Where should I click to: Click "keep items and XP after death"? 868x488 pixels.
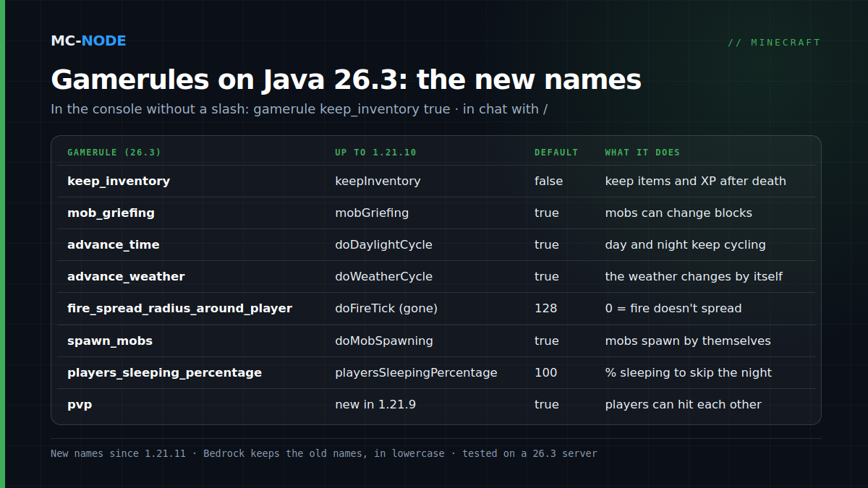pyautogui.click(x=695, y=181)
